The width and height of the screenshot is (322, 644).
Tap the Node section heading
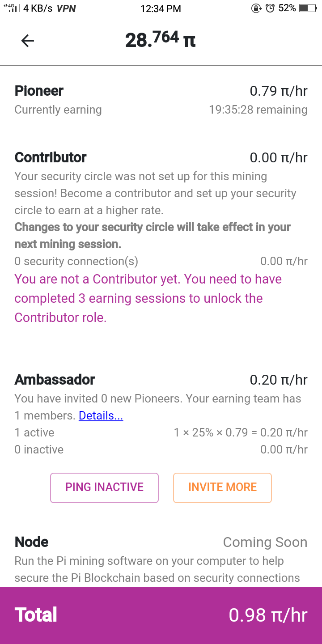pyautogui.click(x=32, y=542)
